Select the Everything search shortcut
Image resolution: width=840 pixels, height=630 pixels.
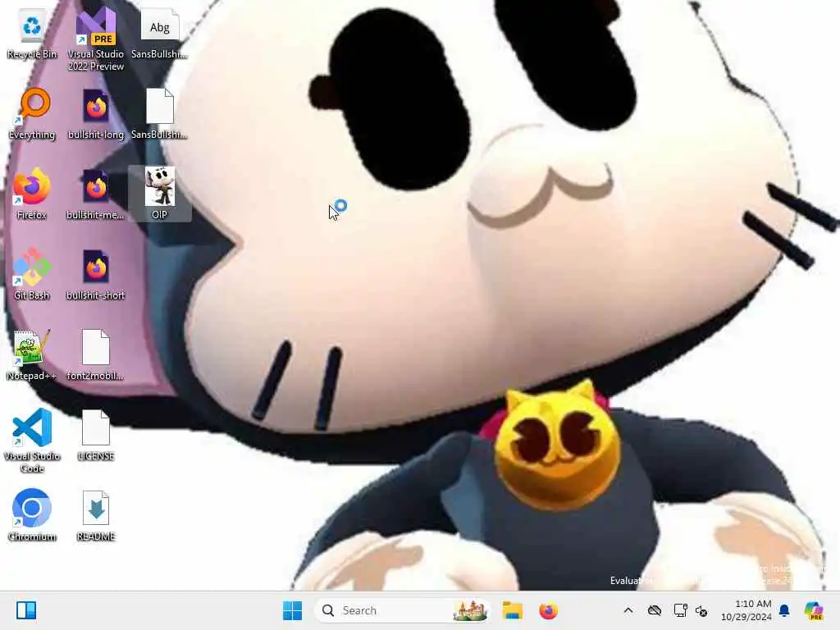pos(32,114)
